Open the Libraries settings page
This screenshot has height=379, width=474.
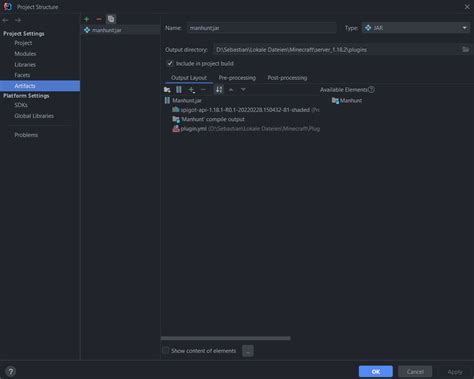[x=25, y=65]
